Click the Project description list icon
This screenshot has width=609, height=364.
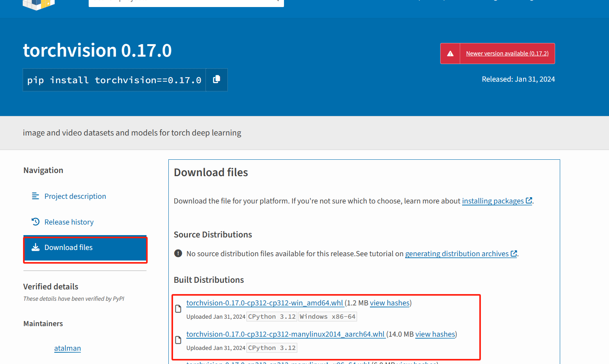click(36, 196)
